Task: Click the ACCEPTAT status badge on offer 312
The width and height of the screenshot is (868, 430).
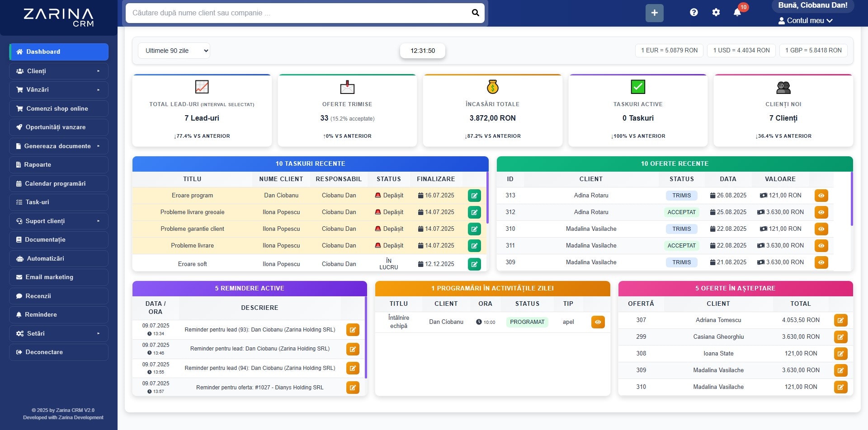Action: pos(682,212)
